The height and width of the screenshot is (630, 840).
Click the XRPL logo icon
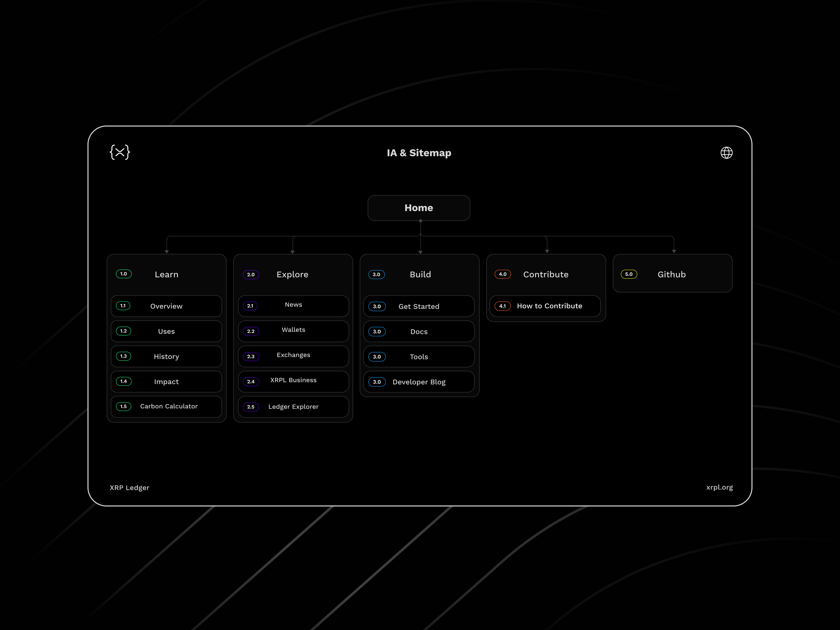tap(120, 152)
